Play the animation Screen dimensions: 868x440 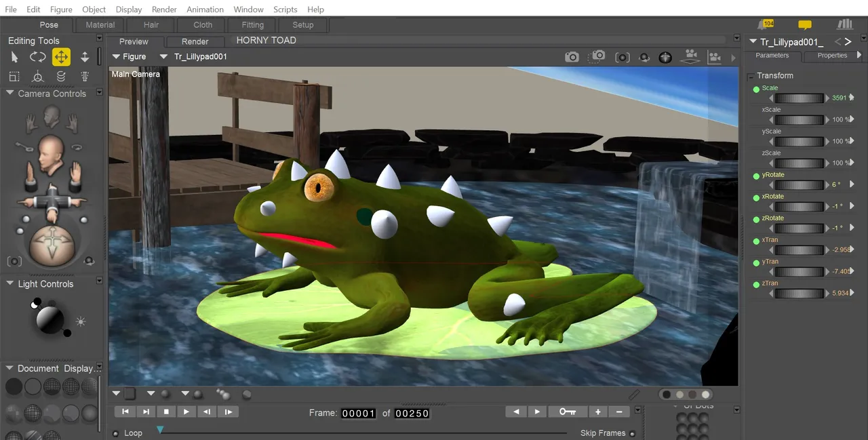[186, 412]
